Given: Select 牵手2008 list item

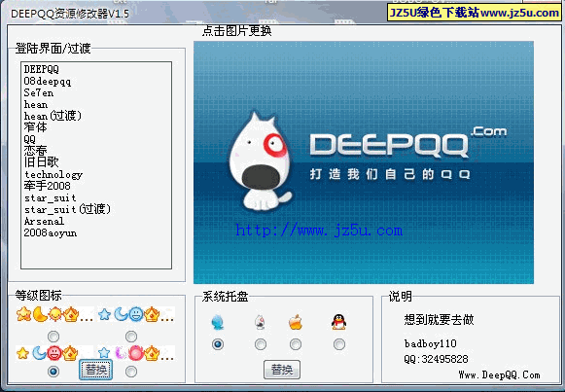Looking at the screenshot, I should [48, 186].
